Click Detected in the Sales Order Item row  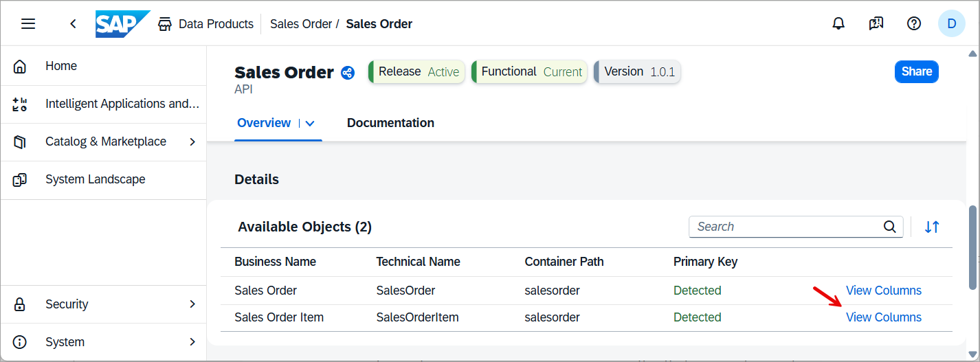click(x=697, y=317)
